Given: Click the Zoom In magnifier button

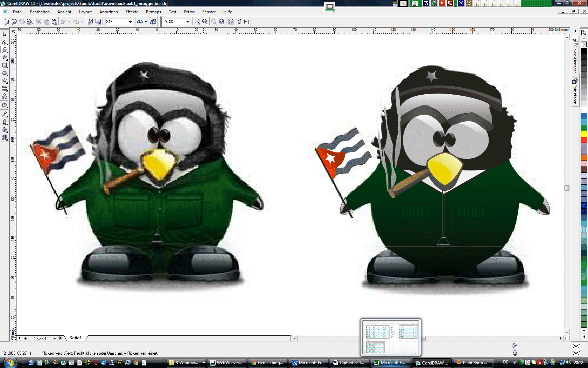Looking at the screenshot, I should (197, 22).
